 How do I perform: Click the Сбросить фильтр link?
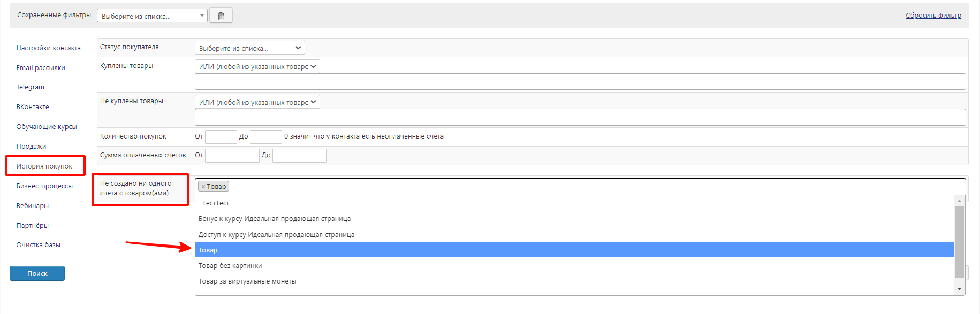(933, 16)
